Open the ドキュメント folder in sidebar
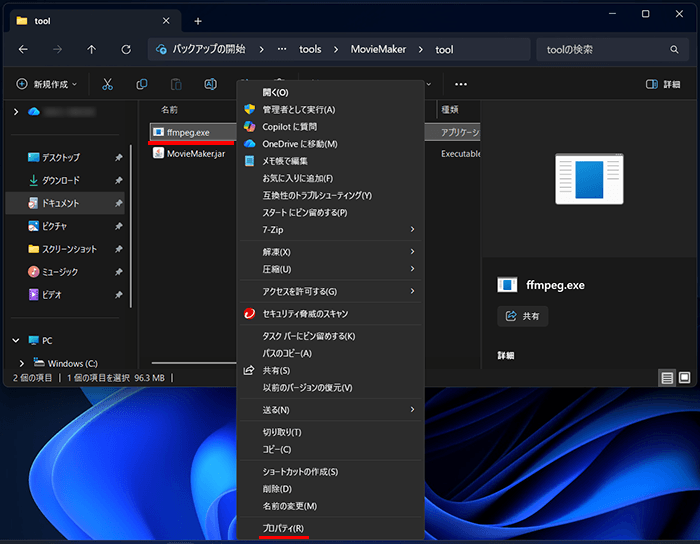The height and width of the screenshot is (544, 700). pos(65,203)
